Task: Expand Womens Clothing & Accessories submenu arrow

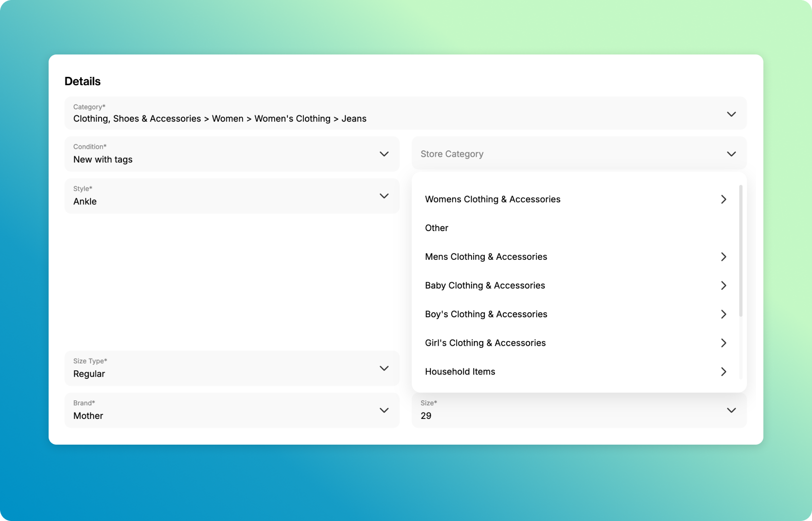Action: tap(724, 199)
